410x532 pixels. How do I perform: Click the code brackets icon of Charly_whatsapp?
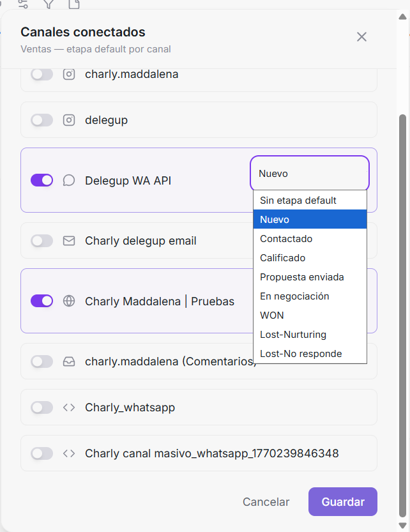pos(69,407)
